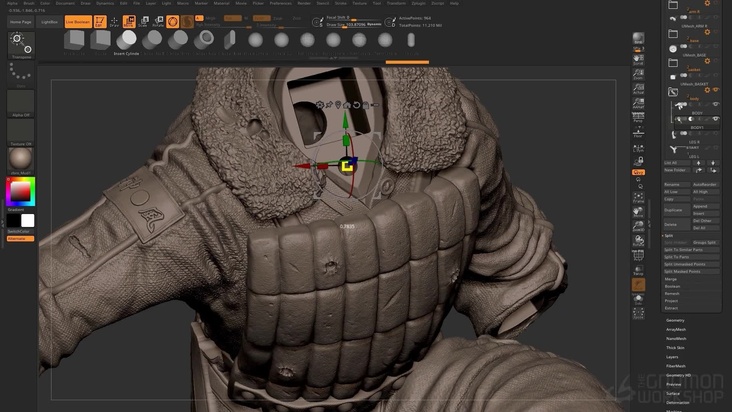Click the gizmo reset orientation icon
The width and height of the screenshot is (732, 412).
click(357, 105)
